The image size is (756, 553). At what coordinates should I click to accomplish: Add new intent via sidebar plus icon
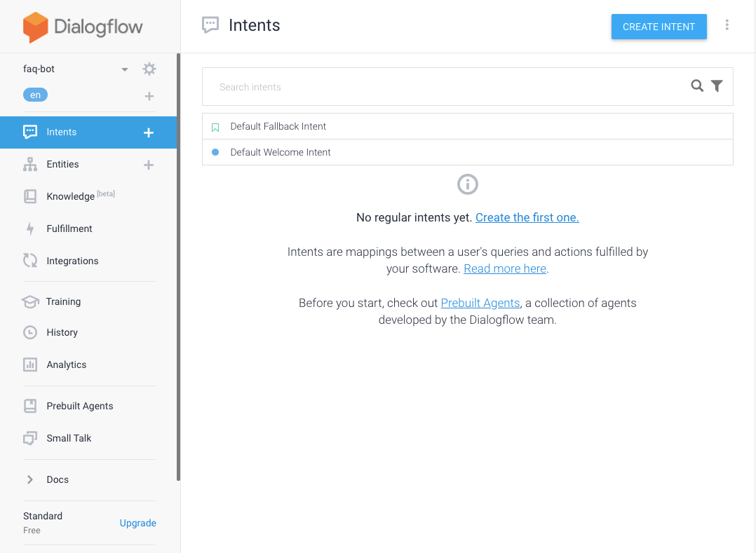[149, 132]
